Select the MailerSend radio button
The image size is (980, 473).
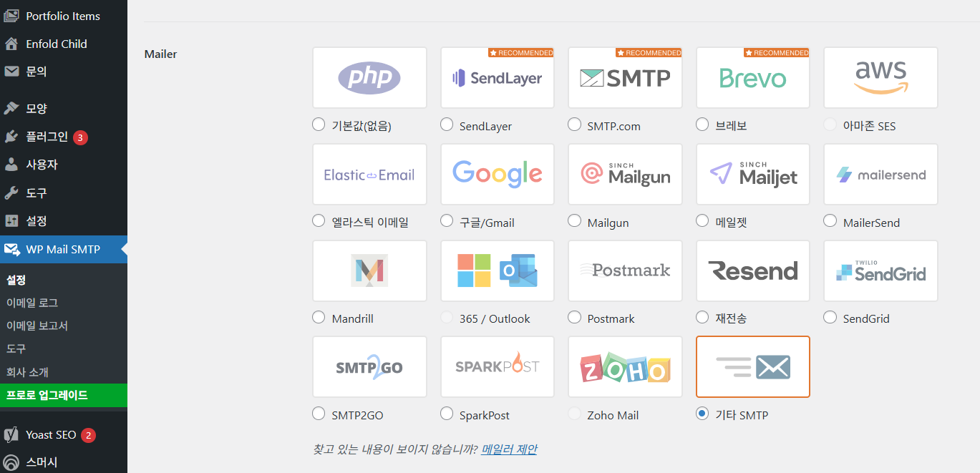pyautogui.click(x=830, y=221)
